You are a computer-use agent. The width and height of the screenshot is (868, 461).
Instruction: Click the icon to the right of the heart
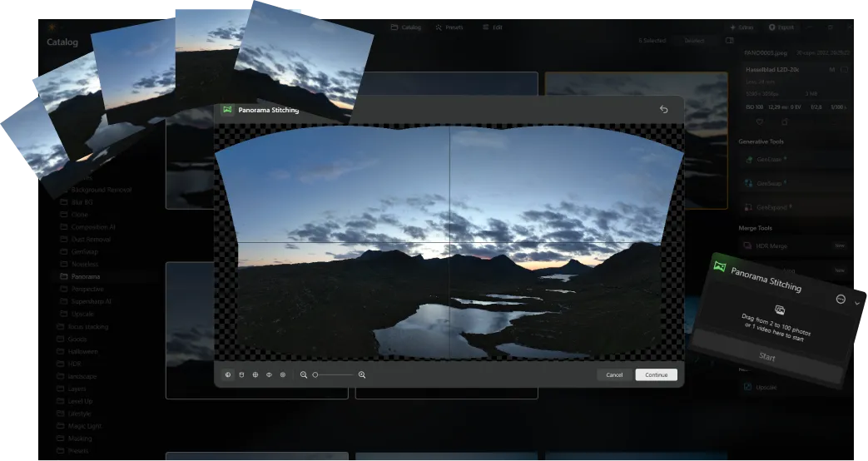coord(785,121)
